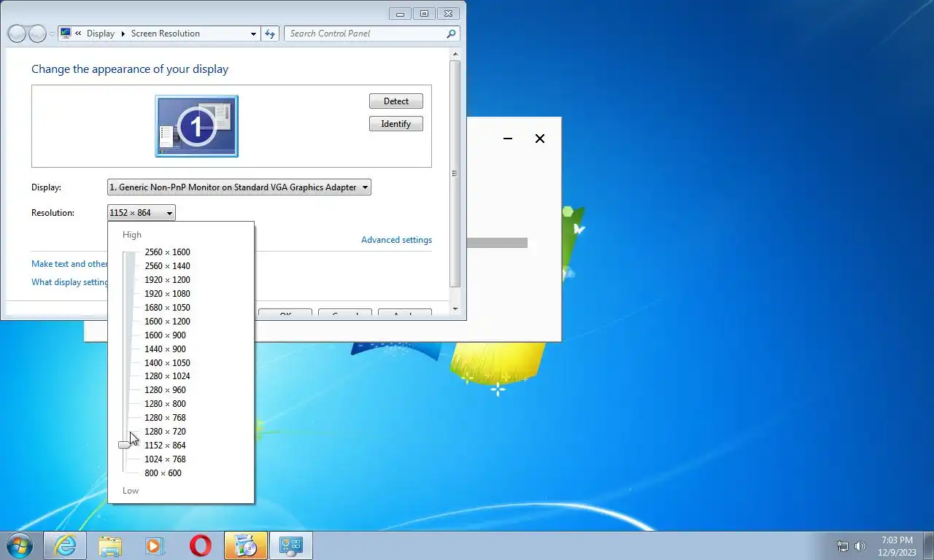Collapse the Resolution 1152 × 864 dropdown
The image size is (934, 560).
142,213
